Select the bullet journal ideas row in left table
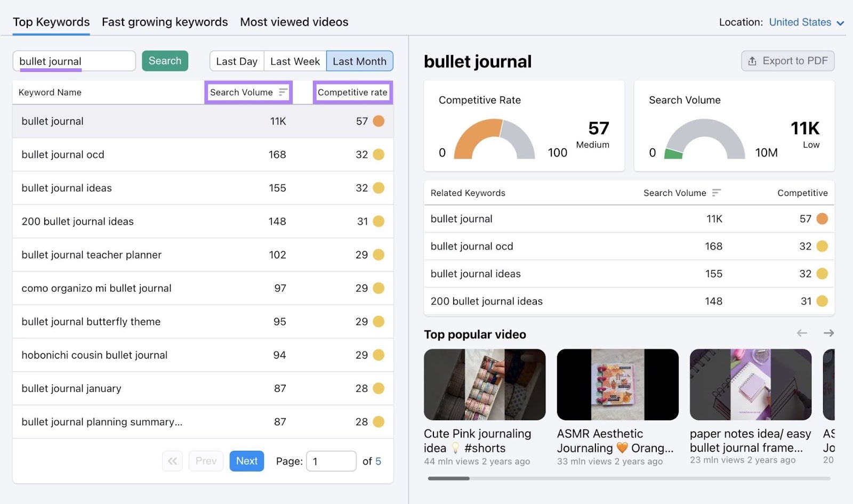This screenshot has width=853, height=504. (203, 188)
